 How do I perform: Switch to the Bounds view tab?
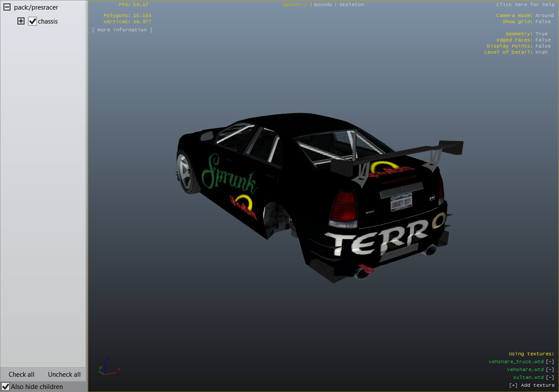tap(323, 4)
